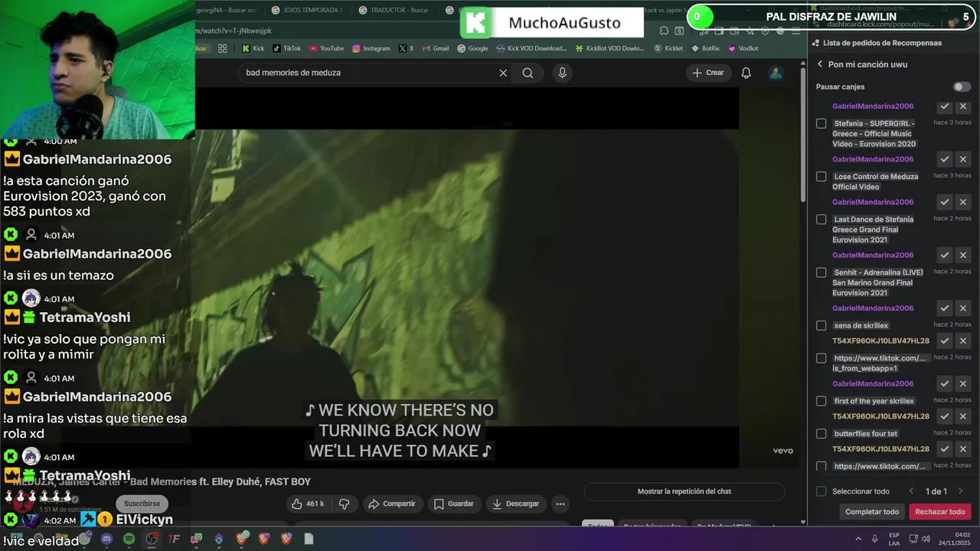980x551 pixels.
Task: Go to next page of reward requests
Action: pyautogui.click(x=960, y=491)
